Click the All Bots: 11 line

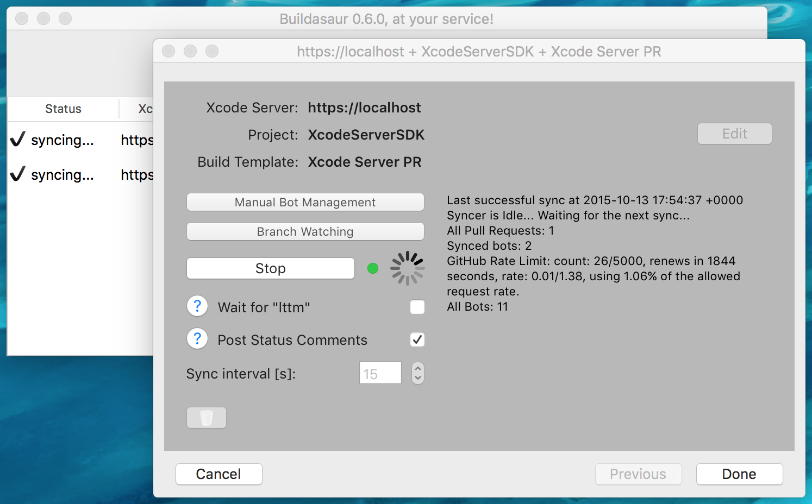click(477, 306)
